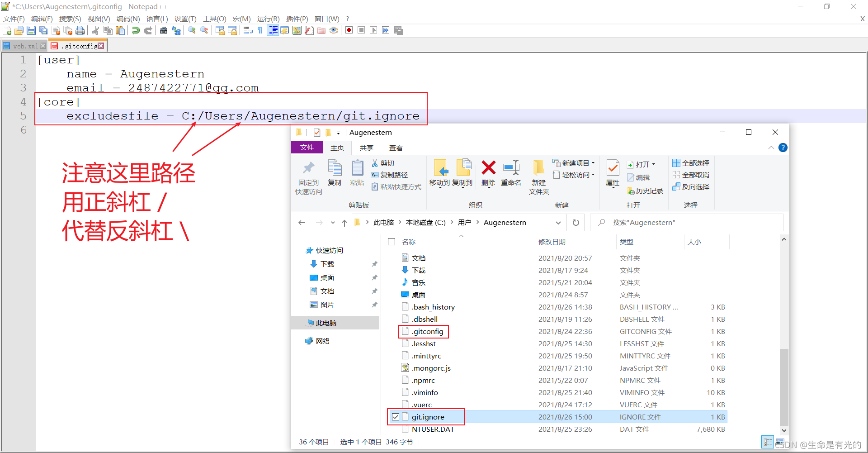Viewport: 868px width, 453px height.
Task: Click the up-one-level arrow in Explorer
Action: point(344,223)
